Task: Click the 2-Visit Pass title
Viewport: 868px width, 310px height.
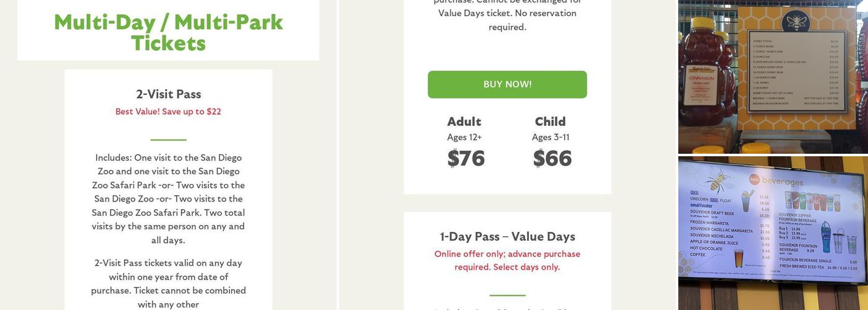Action: (x=169, y=94)
